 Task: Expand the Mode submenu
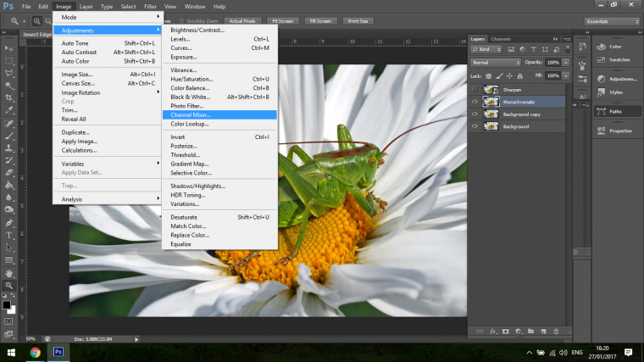[108, 17]
